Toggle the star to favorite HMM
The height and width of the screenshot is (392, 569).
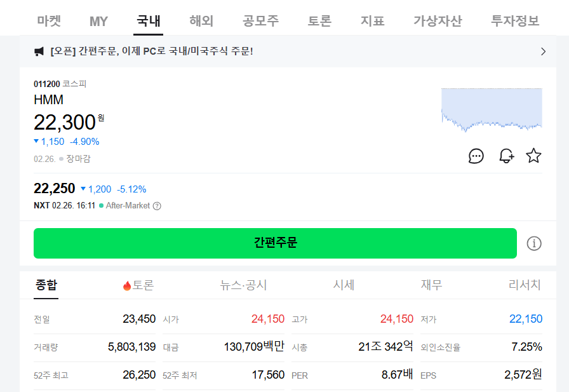(533, 155)
